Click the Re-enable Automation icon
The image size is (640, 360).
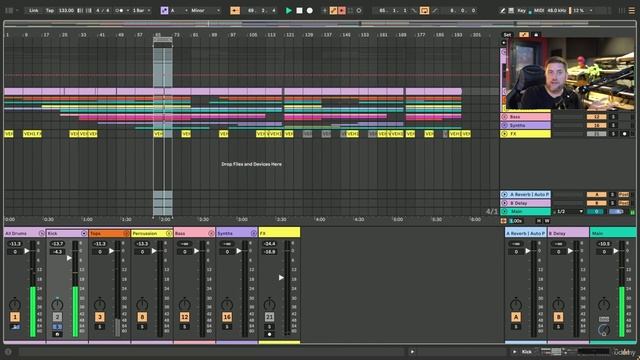coord(342,11)
